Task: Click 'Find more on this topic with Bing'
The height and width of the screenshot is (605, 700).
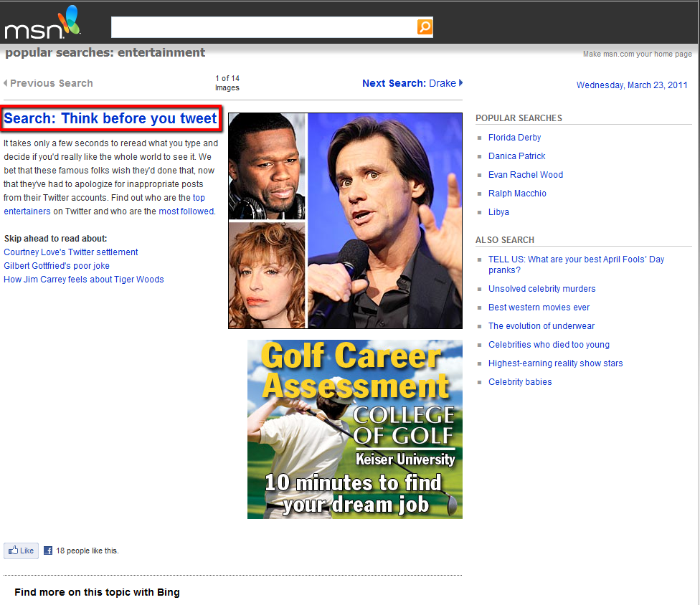Action: pyautogui.click(x=97, y=592)
